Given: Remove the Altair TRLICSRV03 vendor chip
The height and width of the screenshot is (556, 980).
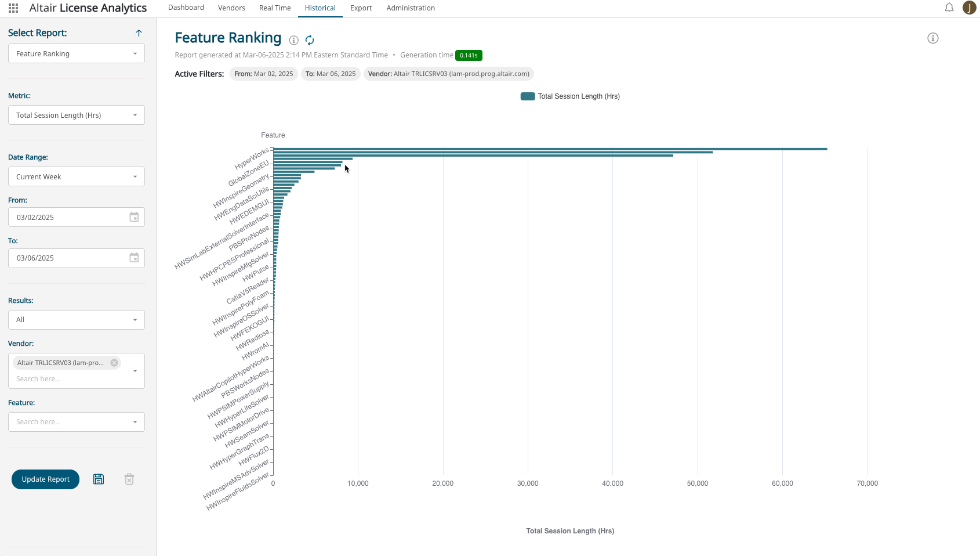Looking at the screenshot, I should click(114, 363).
